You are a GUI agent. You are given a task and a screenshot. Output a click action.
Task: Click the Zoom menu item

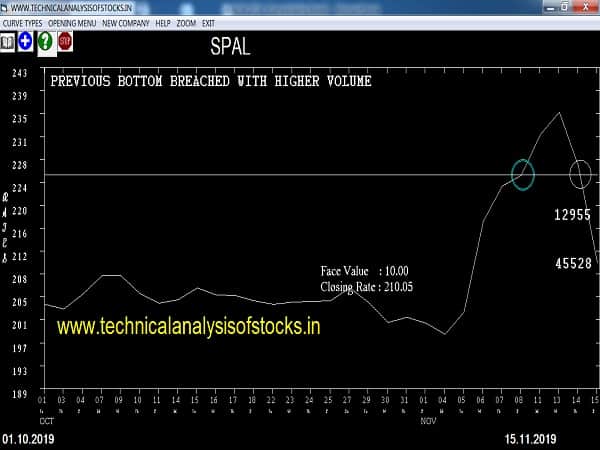pos(187,22)
